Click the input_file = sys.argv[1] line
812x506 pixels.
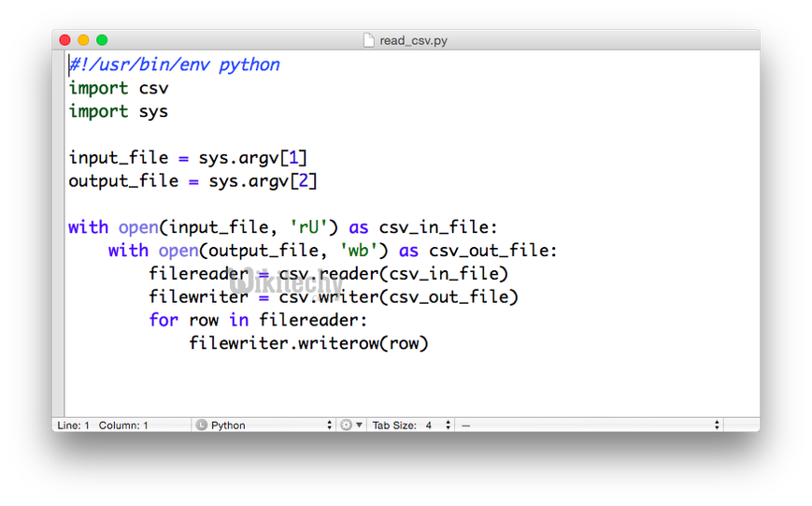[188, 158]
